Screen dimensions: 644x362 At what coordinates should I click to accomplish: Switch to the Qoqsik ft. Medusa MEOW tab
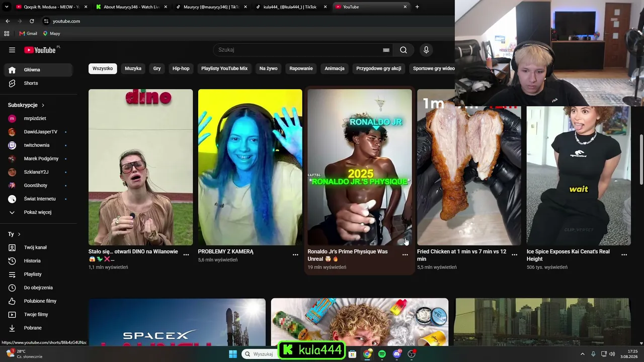(x=50, y=7)
